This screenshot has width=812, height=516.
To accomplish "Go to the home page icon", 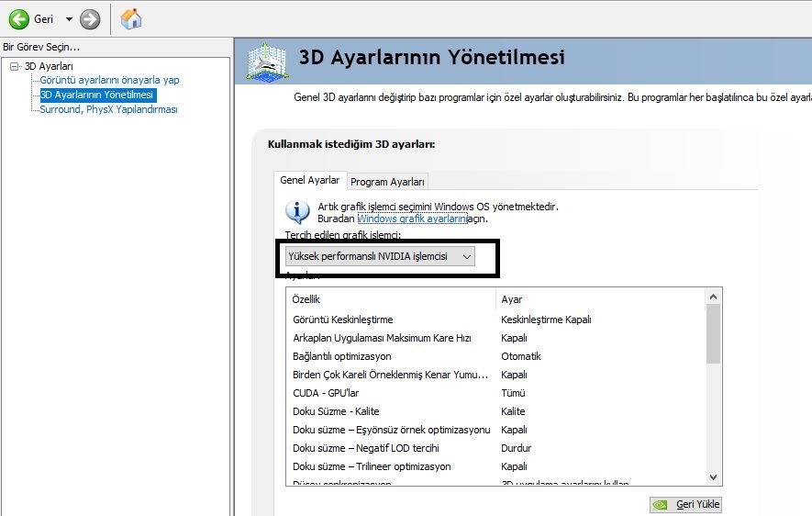I will [x=131, y=19].
